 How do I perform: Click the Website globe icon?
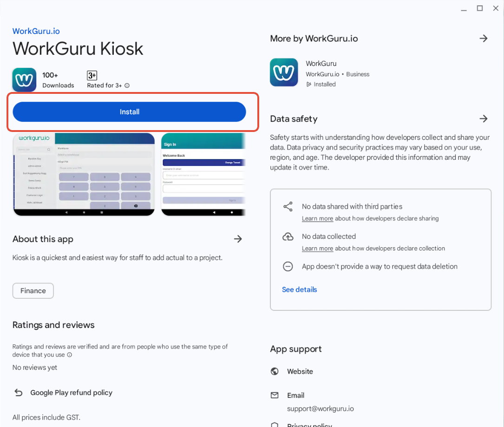[275, 371]
